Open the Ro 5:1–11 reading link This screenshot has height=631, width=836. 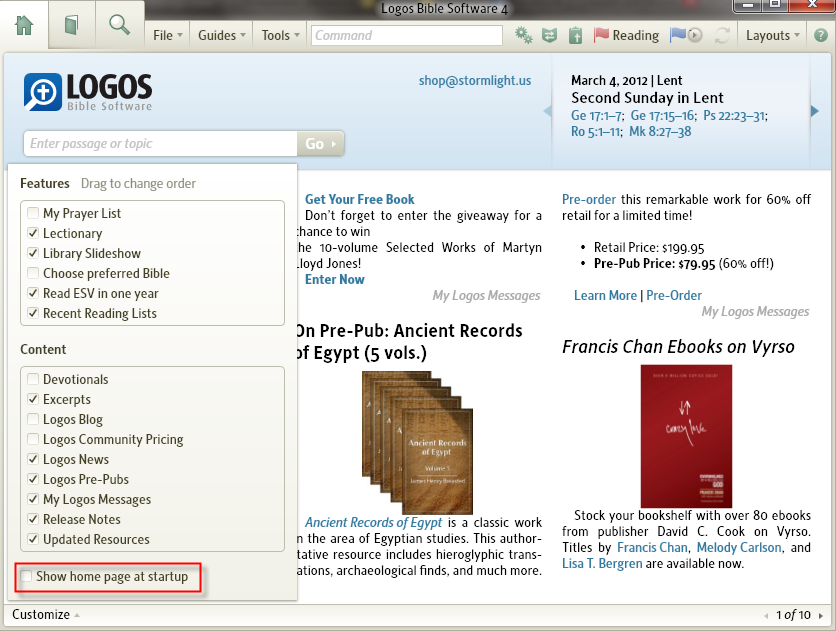(x=596, y=132)
